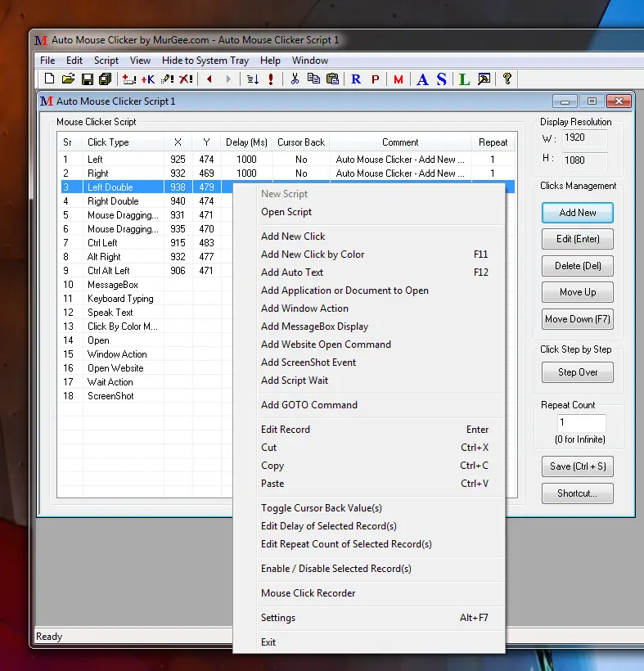Open Mouse Click Recorder from context menu
Image resolution: width=644 pixels, height=671 pixels.
pos(369,593)
